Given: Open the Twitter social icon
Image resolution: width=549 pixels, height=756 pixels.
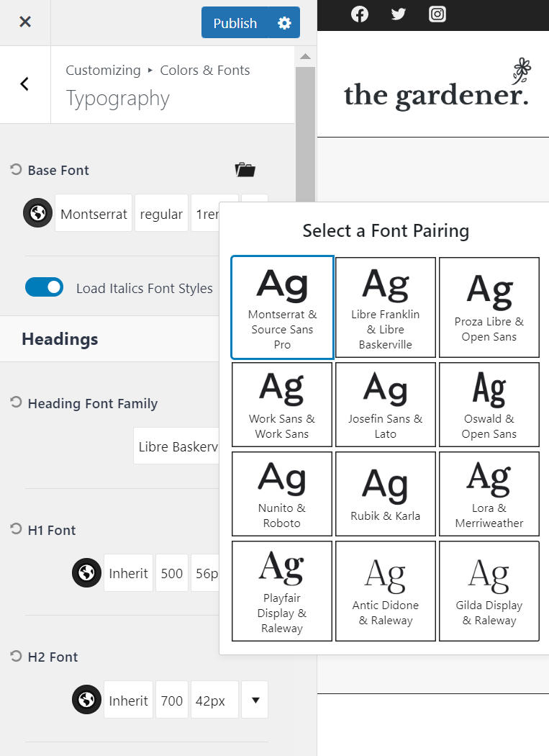Looking at the screenshot, I should [x=399, y=14].
